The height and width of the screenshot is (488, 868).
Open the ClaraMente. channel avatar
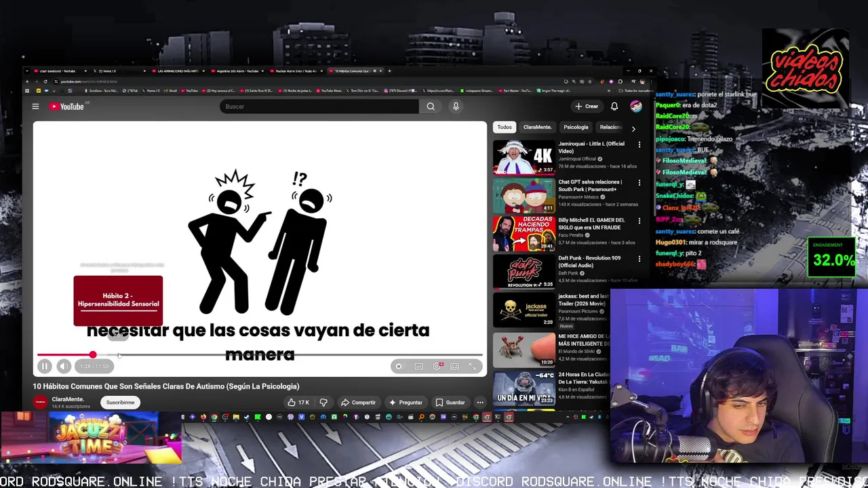pos(40,402)
